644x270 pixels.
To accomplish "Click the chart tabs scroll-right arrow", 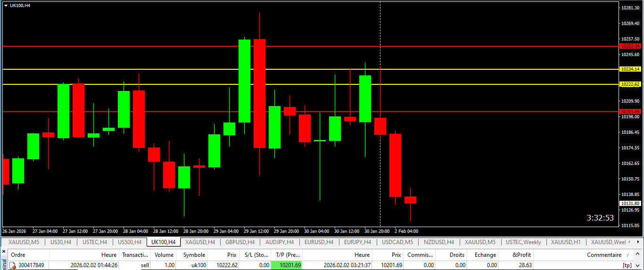I will pos(639,242).
